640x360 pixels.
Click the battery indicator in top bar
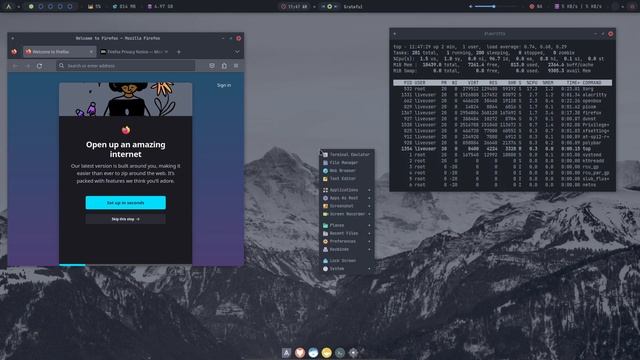(x=536, y=7)
